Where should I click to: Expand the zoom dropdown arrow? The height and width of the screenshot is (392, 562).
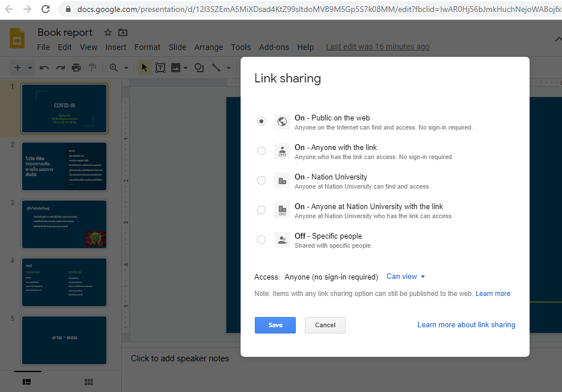(x=126, y=68)
